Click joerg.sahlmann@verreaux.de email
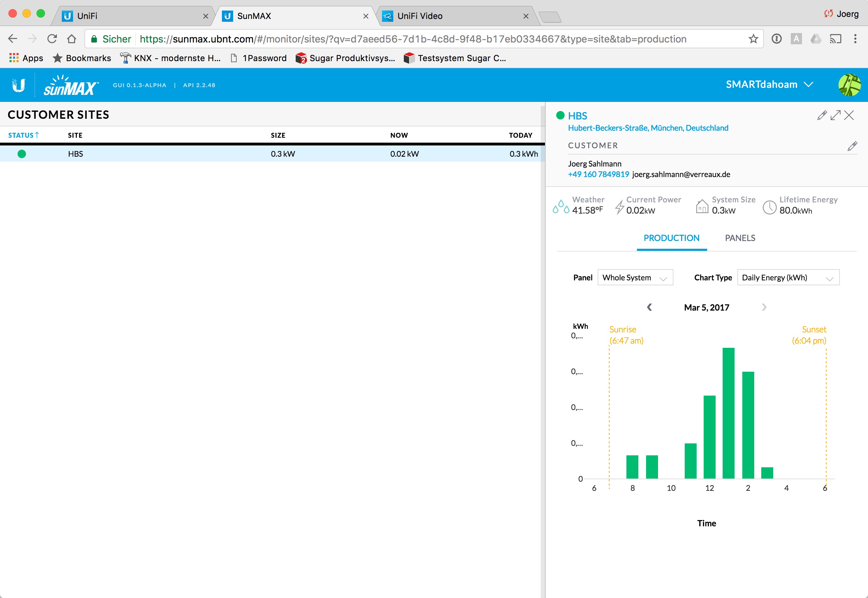The width and height of the screenshot is (868, 598). [x=681, y=174]
